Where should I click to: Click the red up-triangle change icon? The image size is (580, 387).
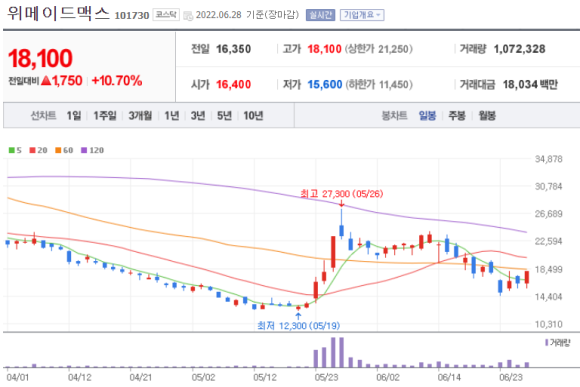click(46, 80)
